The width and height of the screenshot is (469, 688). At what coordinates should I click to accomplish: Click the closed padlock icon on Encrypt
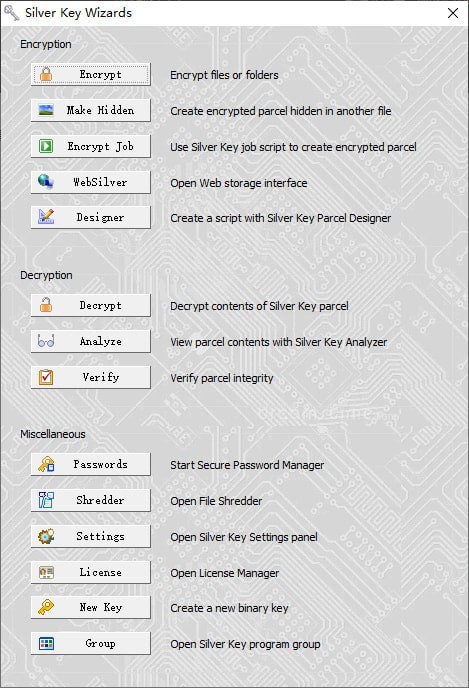pyautogui.click(x=46, y=74)
